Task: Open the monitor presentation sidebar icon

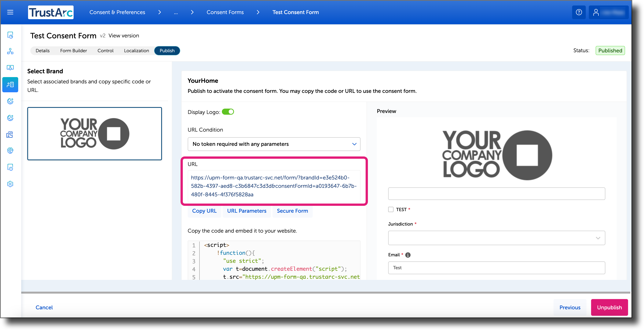Action: (10, 68)
